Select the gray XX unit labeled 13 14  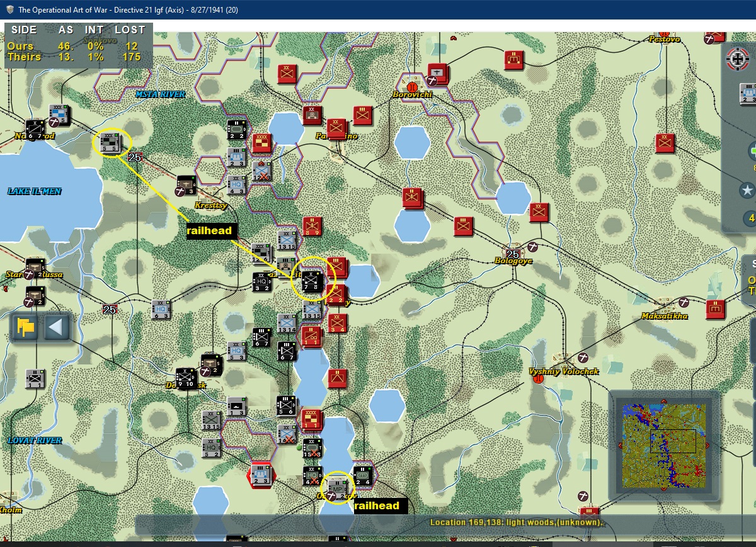click(x=287, y=323)
